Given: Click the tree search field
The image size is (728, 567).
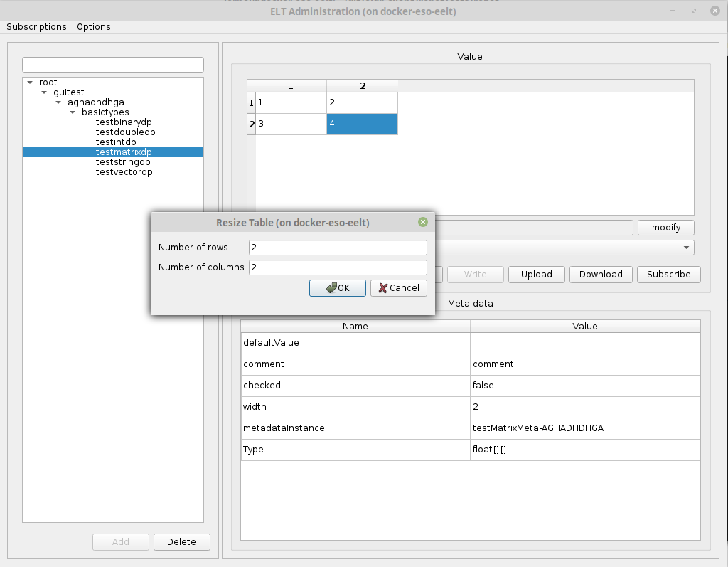Looking at the screenshot, I should 113,65.
